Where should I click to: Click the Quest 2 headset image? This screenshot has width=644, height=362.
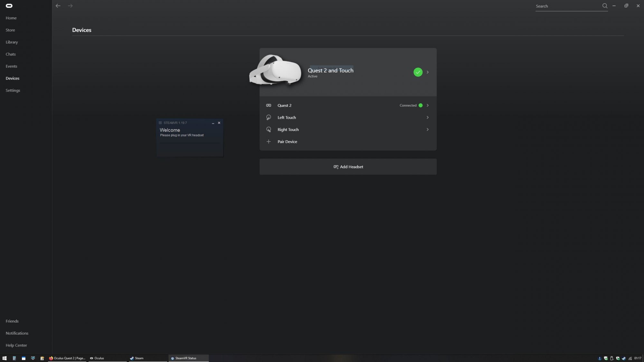click(276, 70)
